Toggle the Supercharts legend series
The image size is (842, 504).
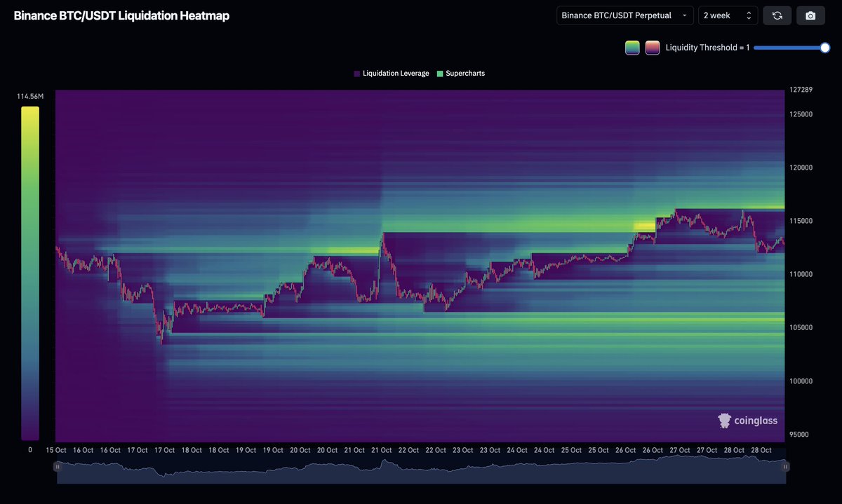pos(460,74)
